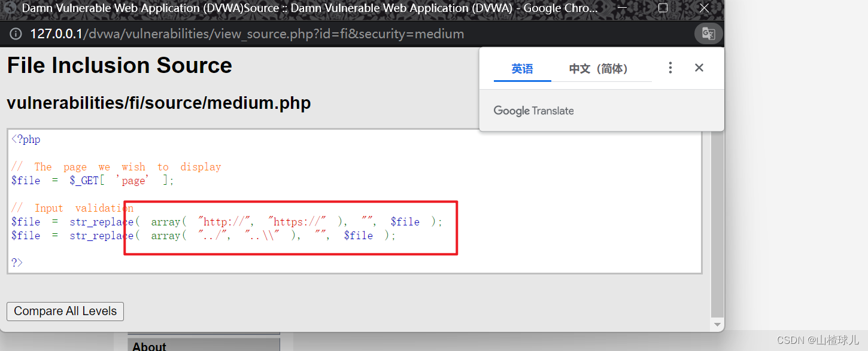Click the ?> closing tag
Screen dimensions: 868x351
point(17,263)
